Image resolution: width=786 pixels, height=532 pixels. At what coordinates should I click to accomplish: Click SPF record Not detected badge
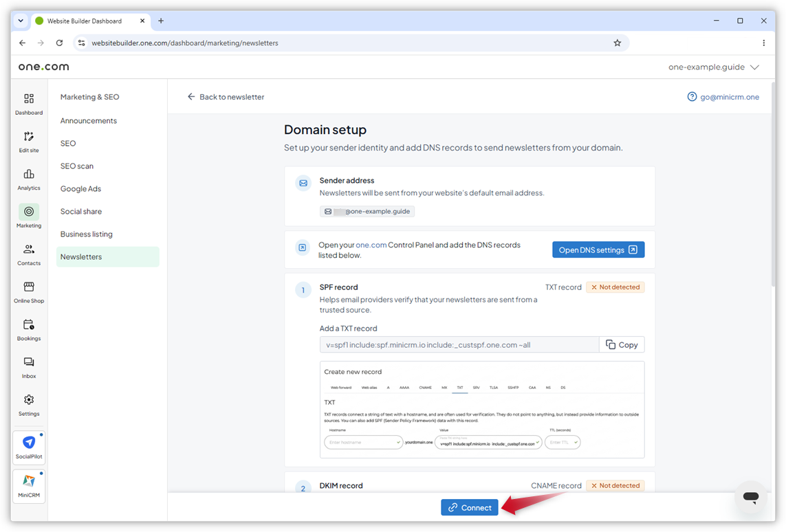615,287
